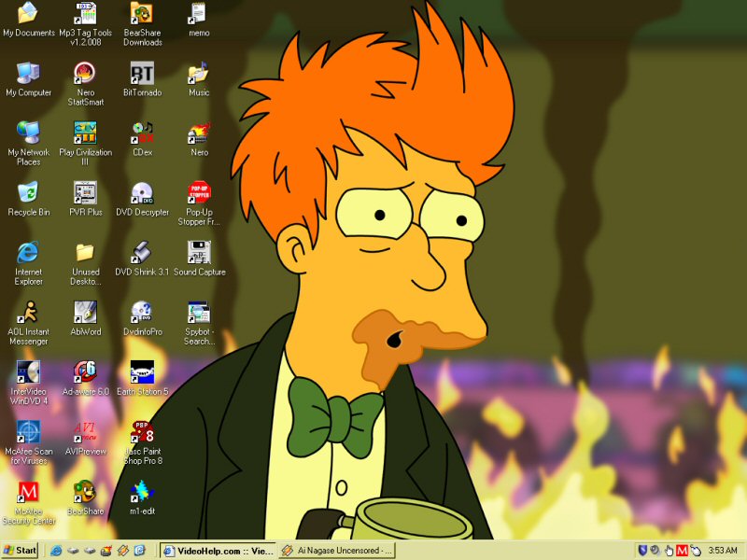Open the volume speaker icon in the system tray
Screen dimensions: 747x560
point(655,551)
